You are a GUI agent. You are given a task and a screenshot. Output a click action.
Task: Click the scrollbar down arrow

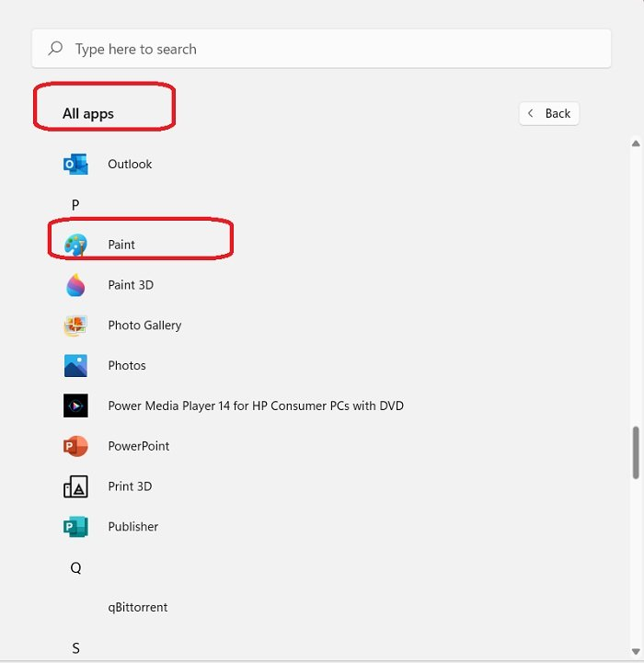(636, 652)
